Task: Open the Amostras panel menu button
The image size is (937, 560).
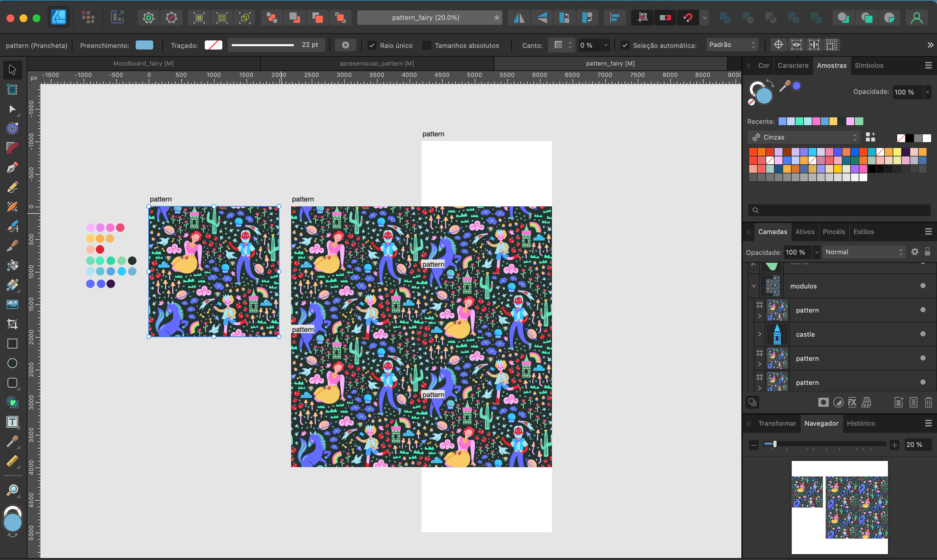Action: tap(928, 66)
